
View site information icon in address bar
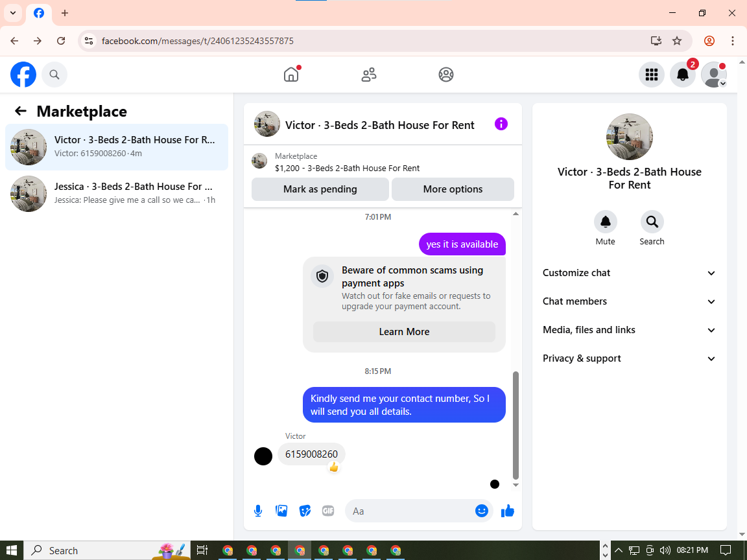point(89,41)
